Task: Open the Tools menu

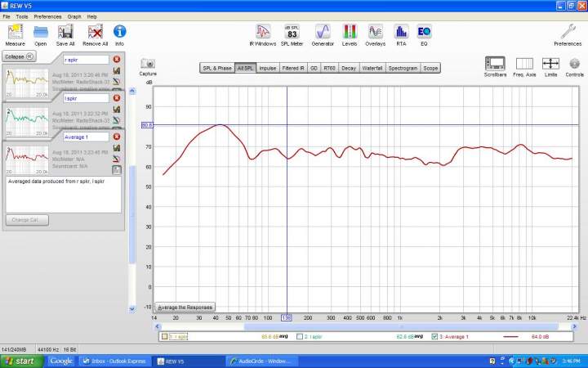Action: (x=22, y=16)
